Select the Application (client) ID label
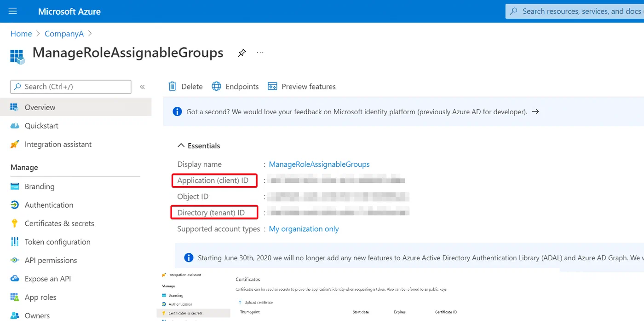 pyautogui.click(x=213, y=181)
